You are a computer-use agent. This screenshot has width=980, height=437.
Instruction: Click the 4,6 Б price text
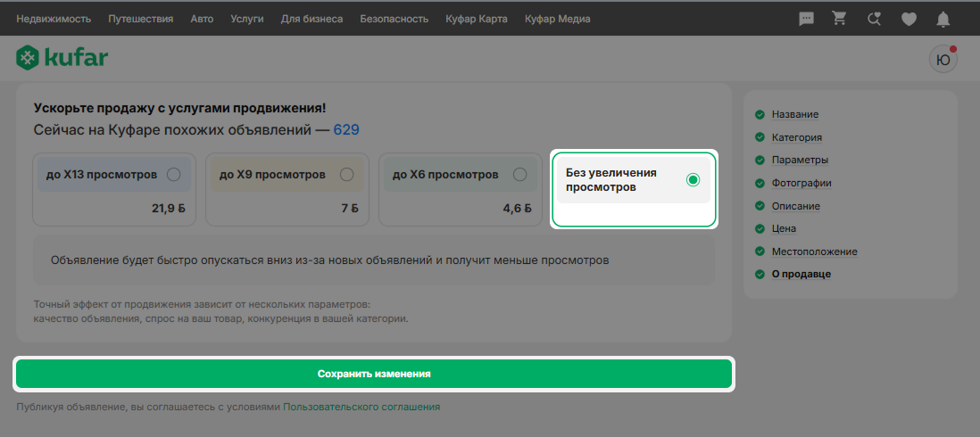(517, 209)
